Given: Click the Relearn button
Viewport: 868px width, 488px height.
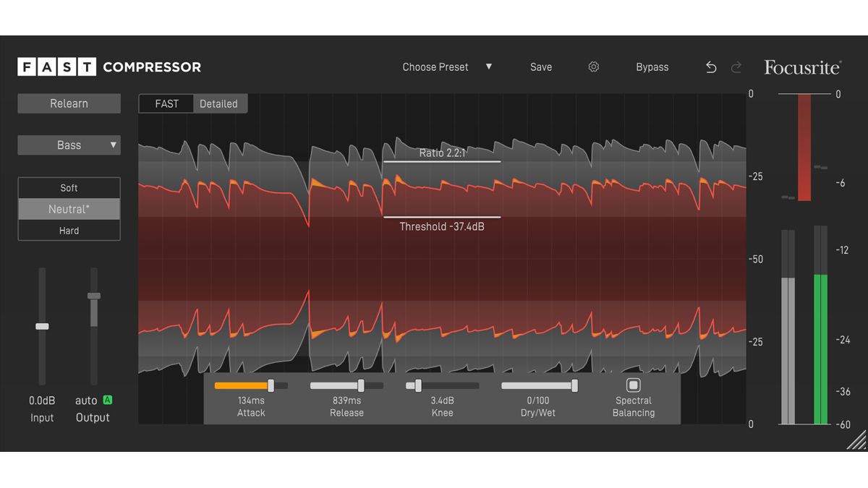Looking at the screenshot, I should pos(69,103).
